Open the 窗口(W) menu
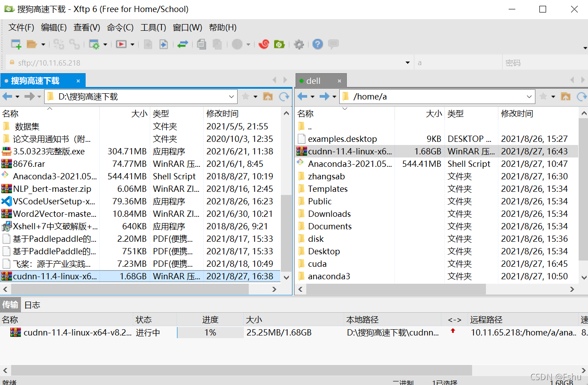 pyautogui.click(x=188, y=27)
